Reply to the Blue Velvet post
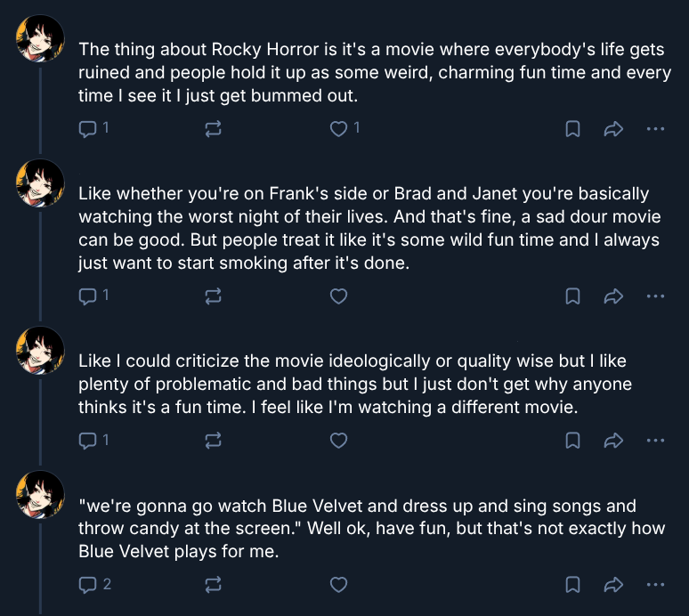The height and width of the screenshot is (616, 689). pyautogui.click(x=87, y=585)
